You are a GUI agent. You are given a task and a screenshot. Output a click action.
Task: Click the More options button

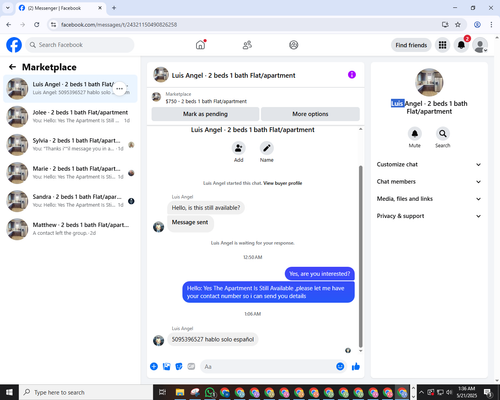tap(310, 114)
